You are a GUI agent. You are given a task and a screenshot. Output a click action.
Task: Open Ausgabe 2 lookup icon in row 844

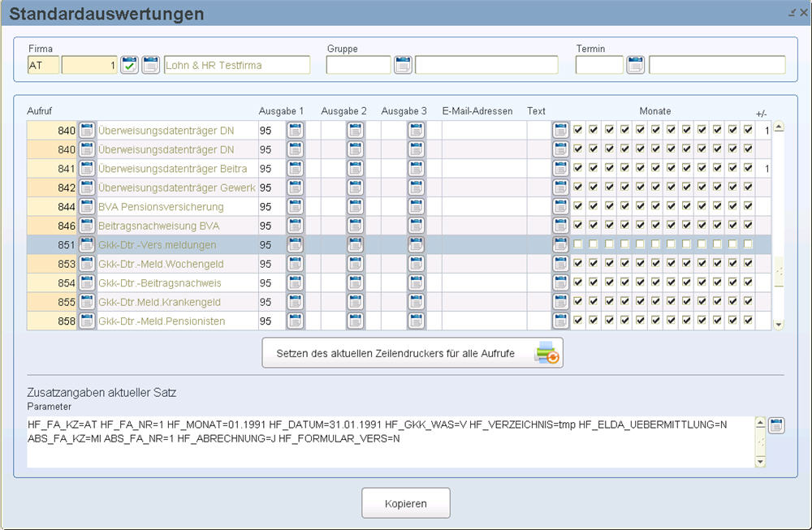click(x=356, y=206)
